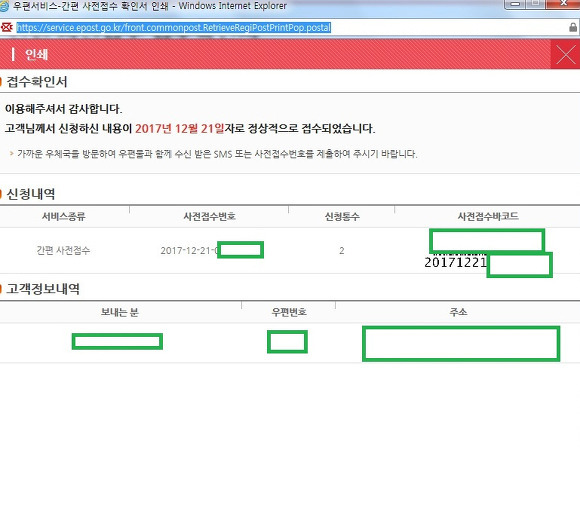Click the 사전접수번호 column header
This screenshot has height=505, width=580.
pyautogui.click(x=209, y=216)
